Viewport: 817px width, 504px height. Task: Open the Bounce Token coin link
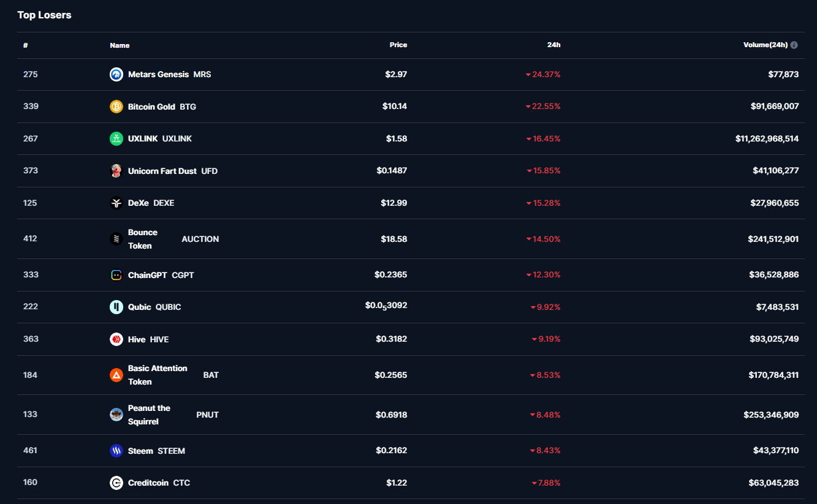coord(143,239)
